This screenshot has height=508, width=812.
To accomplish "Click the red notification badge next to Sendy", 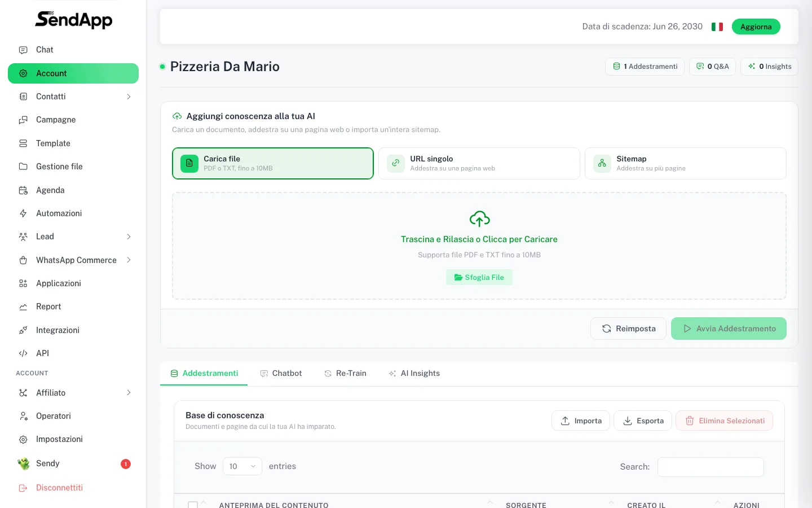I will [x=126, y=464].
